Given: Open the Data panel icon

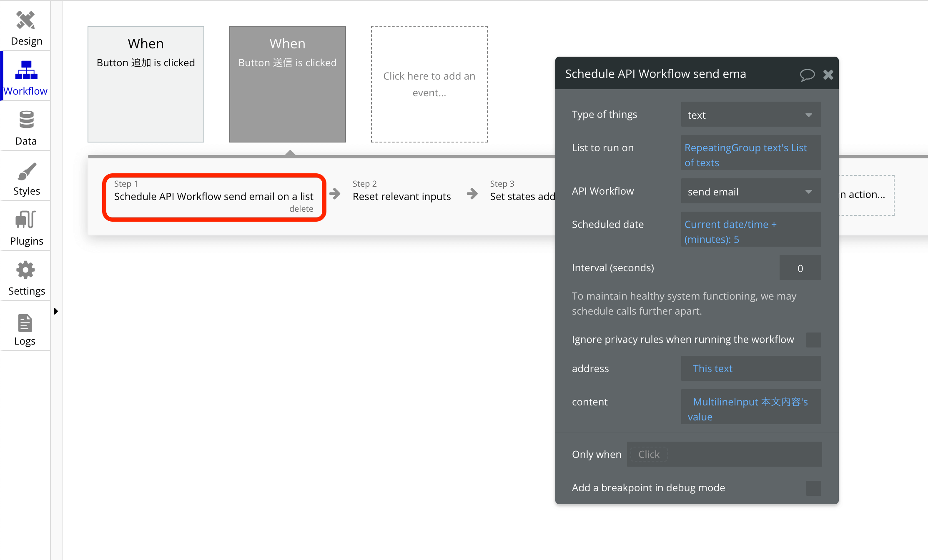Looking at the screenshot, I should point(25,125).
